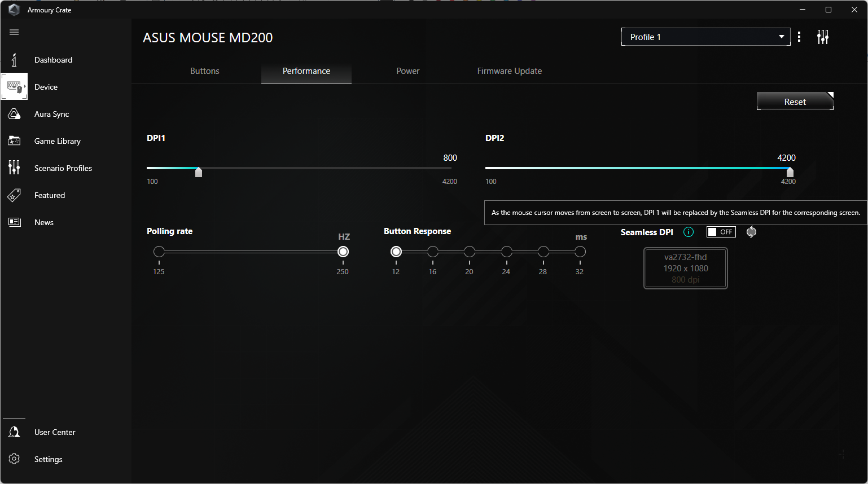
Task: Click the Device keyboard-mouse icon
Action: (14, 87)
